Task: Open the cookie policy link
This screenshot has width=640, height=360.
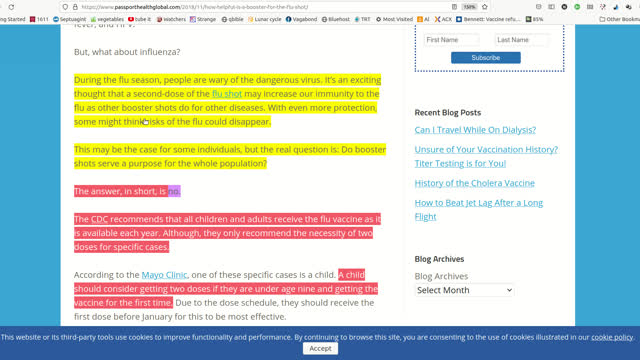Action: [612, 337]
